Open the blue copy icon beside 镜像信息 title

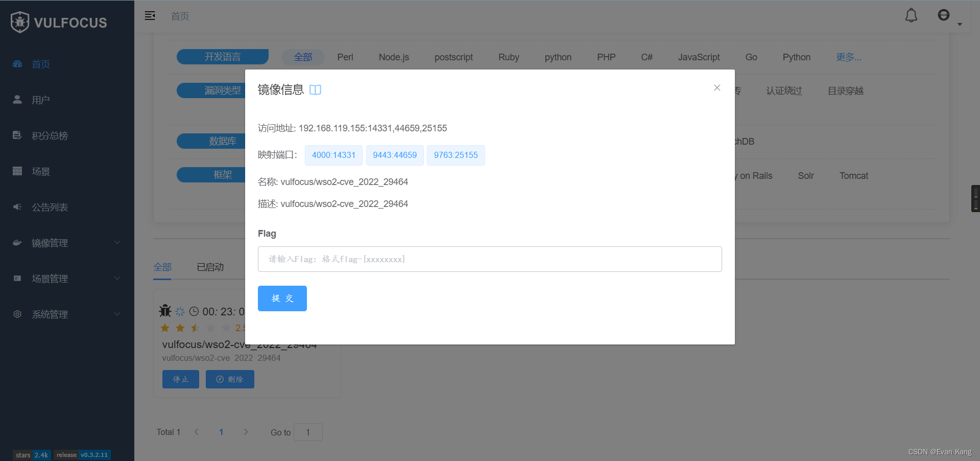tap(315, 89)
